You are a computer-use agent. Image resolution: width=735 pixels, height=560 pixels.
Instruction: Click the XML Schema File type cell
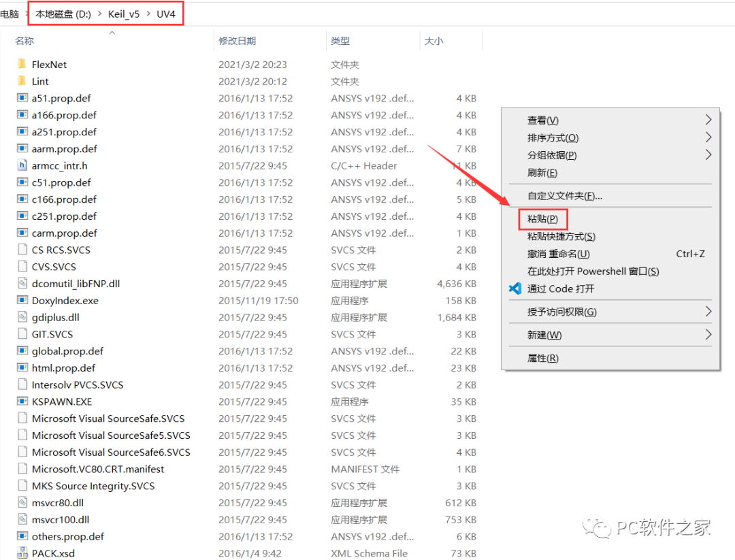click(x=369, y=553)
